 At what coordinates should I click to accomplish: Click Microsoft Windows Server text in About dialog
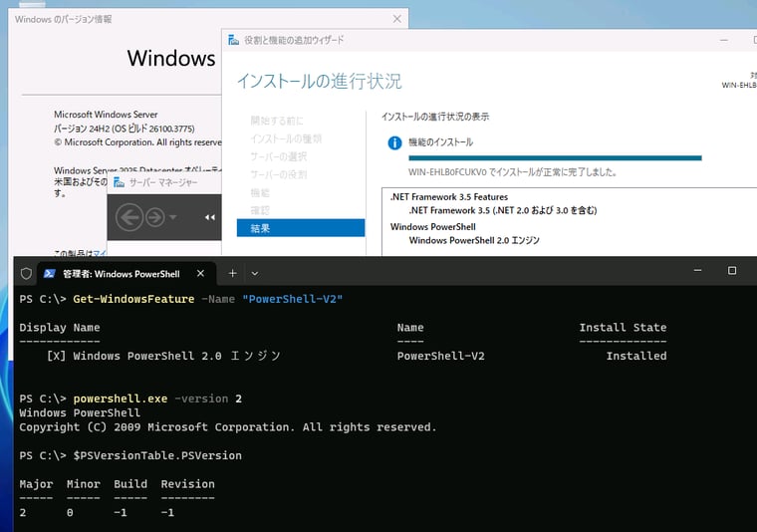pos(106,115)
